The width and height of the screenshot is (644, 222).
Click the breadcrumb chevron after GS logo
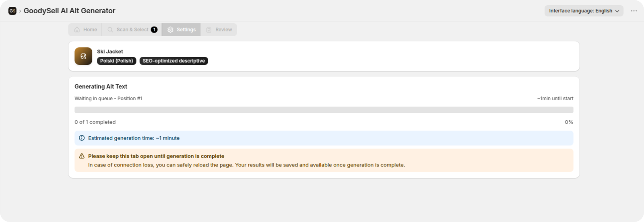(x=20, y=11)
